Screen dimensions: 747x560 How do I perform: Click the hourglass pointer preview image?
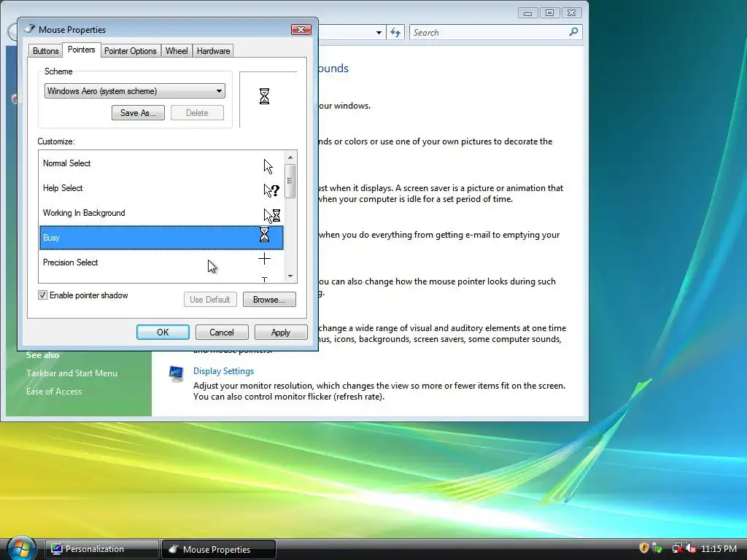click(264, 96)
